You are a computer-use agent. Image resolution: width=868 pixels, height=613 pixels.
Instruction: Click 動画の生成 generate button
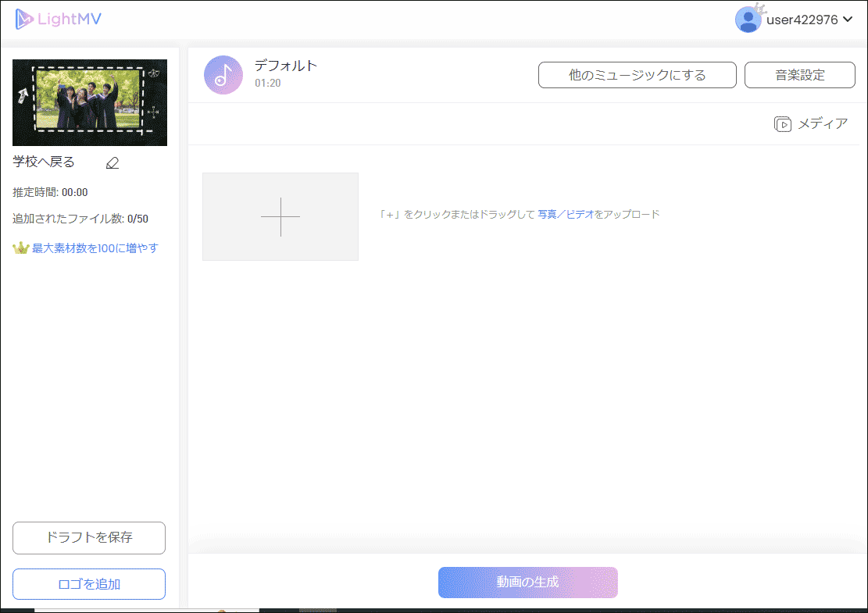point(527,582)
